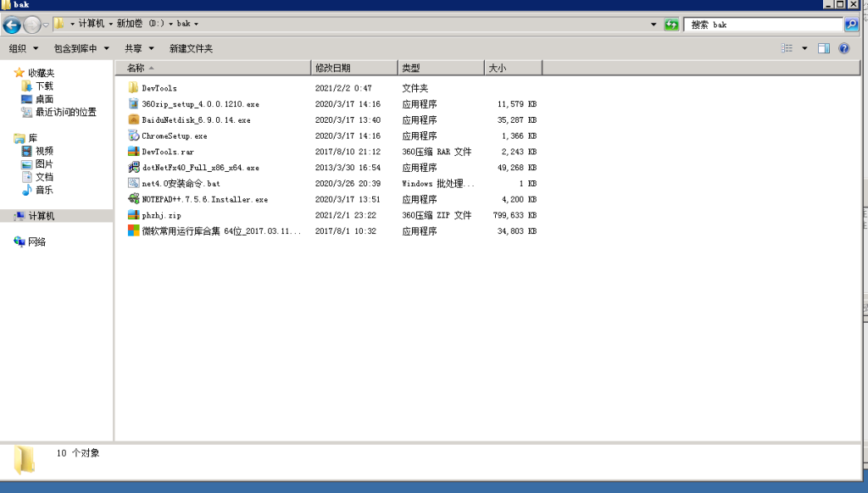Select the dotNetFx40_Full_x86_x64.exe file icon
The width and height of the screenshot is (868, 493).
point(133,168)
